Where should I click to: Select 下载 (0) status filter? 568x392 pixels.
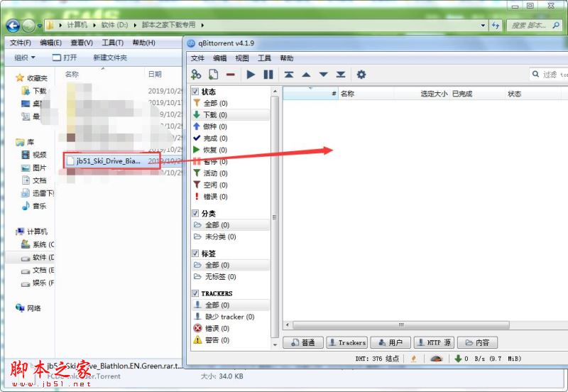[x=231, y=115]
